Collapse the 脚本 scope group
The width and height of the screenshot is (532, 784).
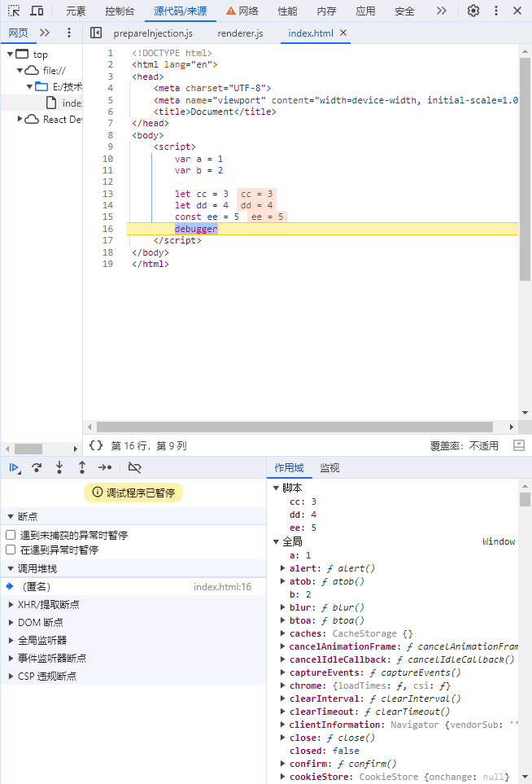pyautogui.click(x=276, y=488)
